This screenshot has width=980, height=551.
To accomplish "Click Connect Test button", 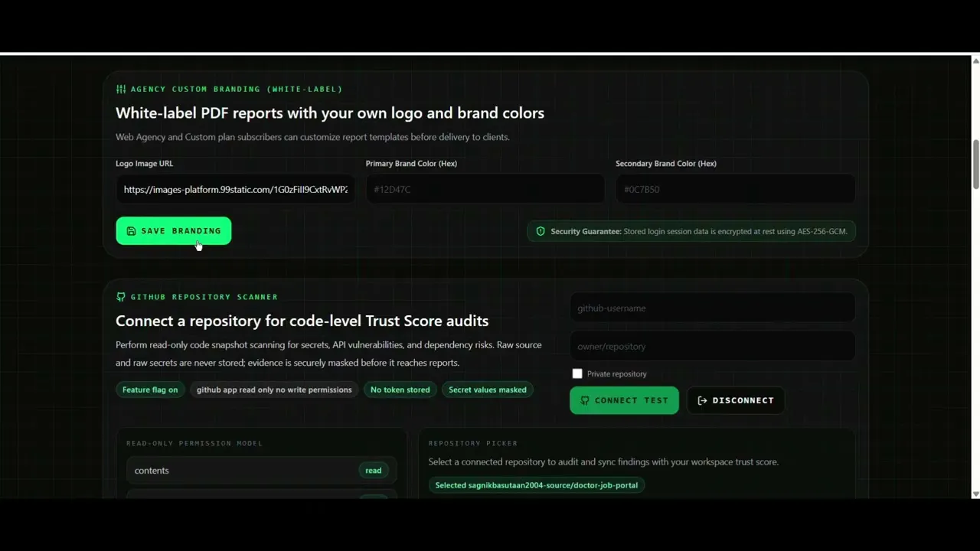I will point(624,400).
